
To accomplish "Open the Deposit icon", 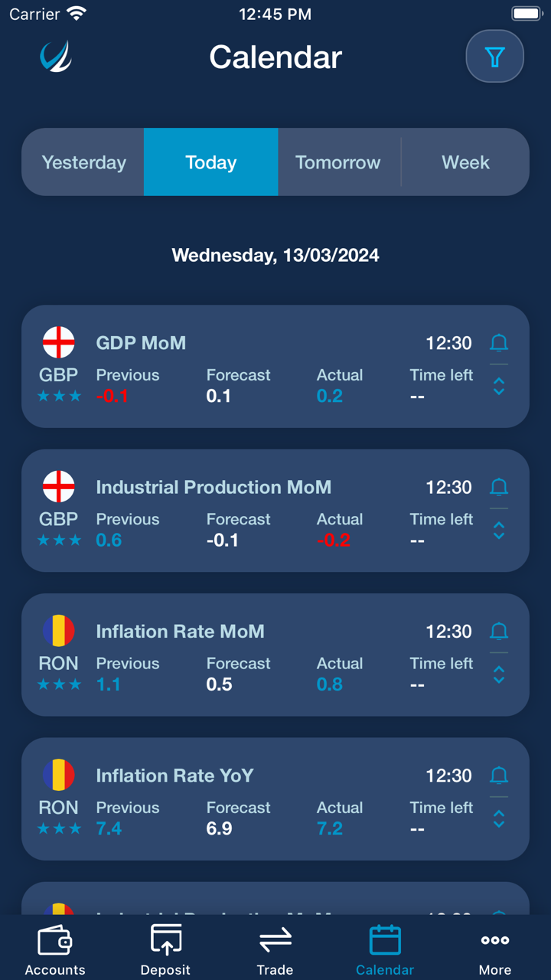I will point(165,941).
